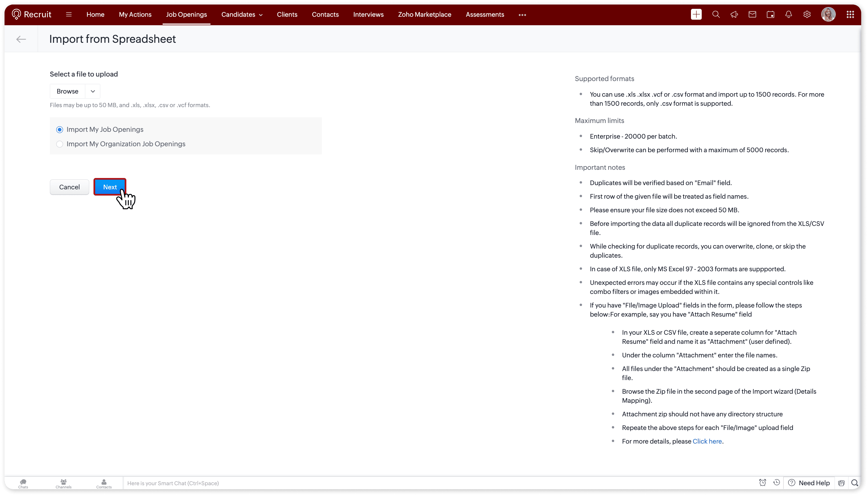Click the back arrow beside page title
The image size is (868, 496).
click(x=21, y=39)
